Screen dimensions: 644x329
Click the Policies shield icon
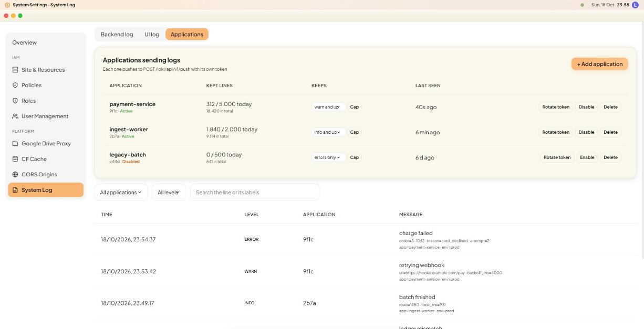15,85
